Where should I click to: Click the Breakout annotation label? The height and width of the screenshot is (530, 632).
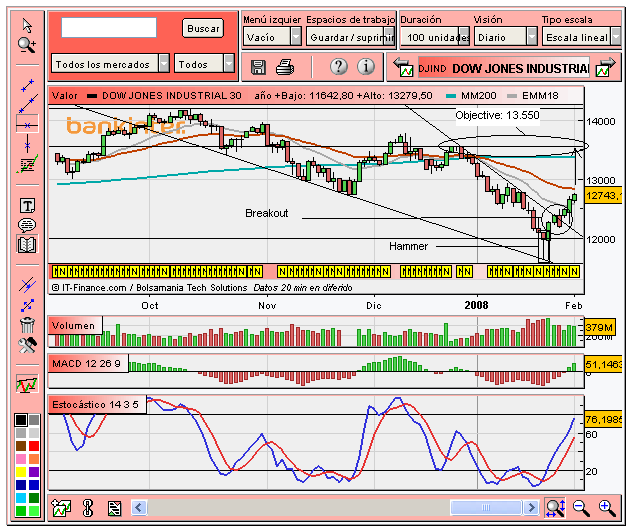[x=266, y=213]
